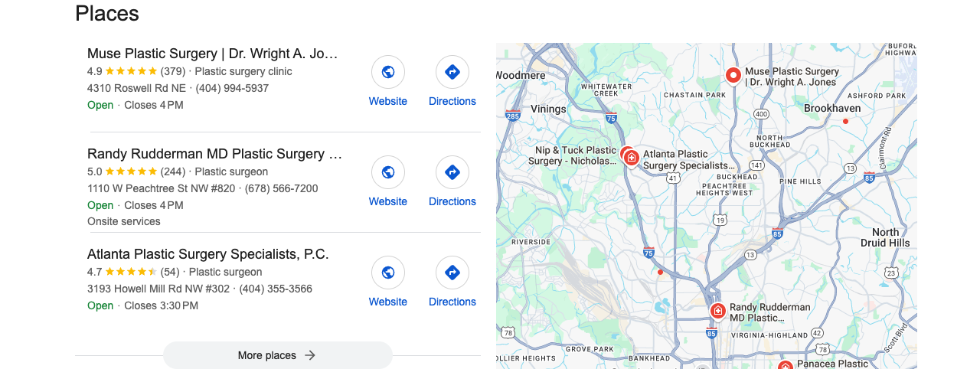Select Muse Plastic Surgery map pin
The image size is (980, 369).
[733, 75]
